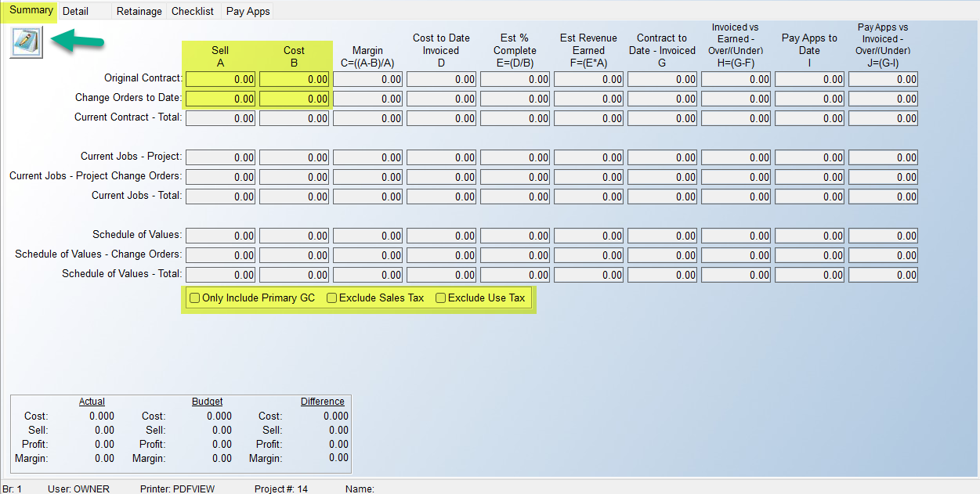Select the Summary tab
980x494 pixels.
(31, 10)
